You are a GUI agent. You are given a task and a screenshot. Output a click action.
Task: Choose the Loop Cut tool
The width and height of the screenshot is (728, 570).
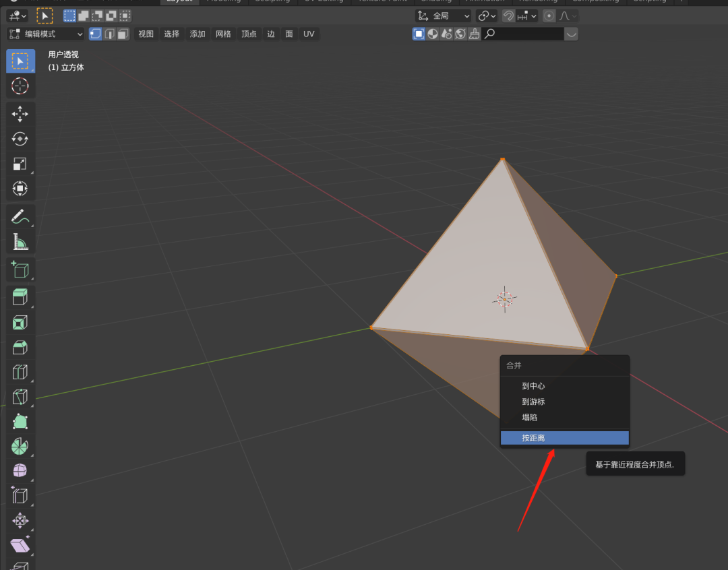(x=20, y=372)
